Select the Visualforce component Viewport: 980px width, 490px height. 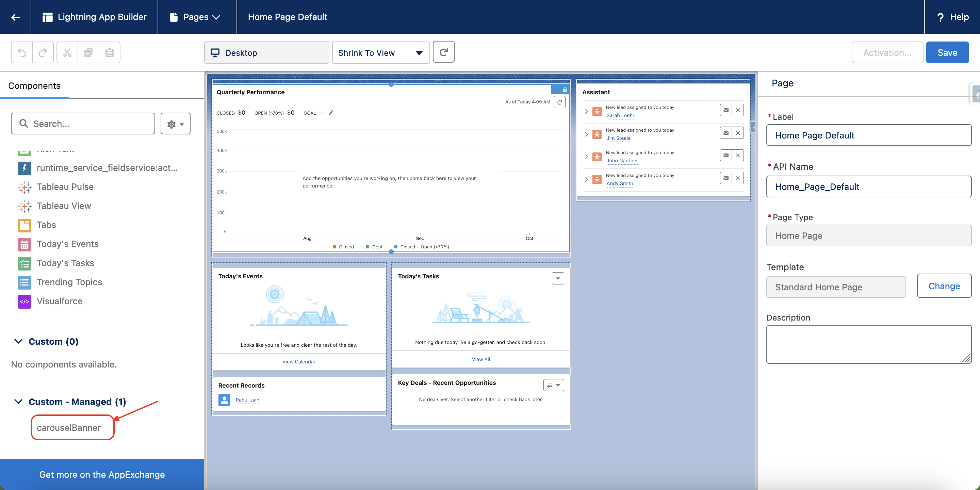[50, 301]
